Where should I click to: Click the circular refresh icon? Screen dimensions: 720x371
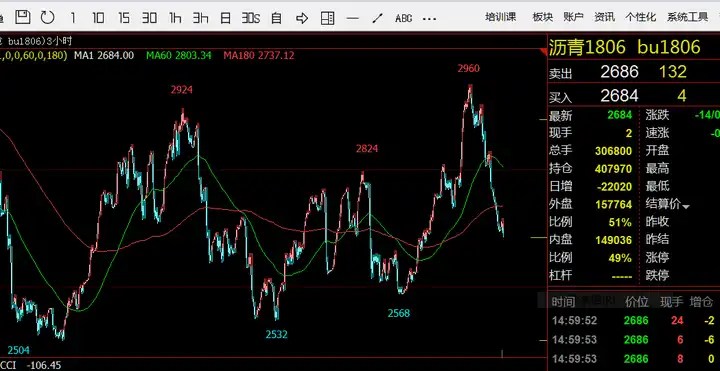click(47, 17)
